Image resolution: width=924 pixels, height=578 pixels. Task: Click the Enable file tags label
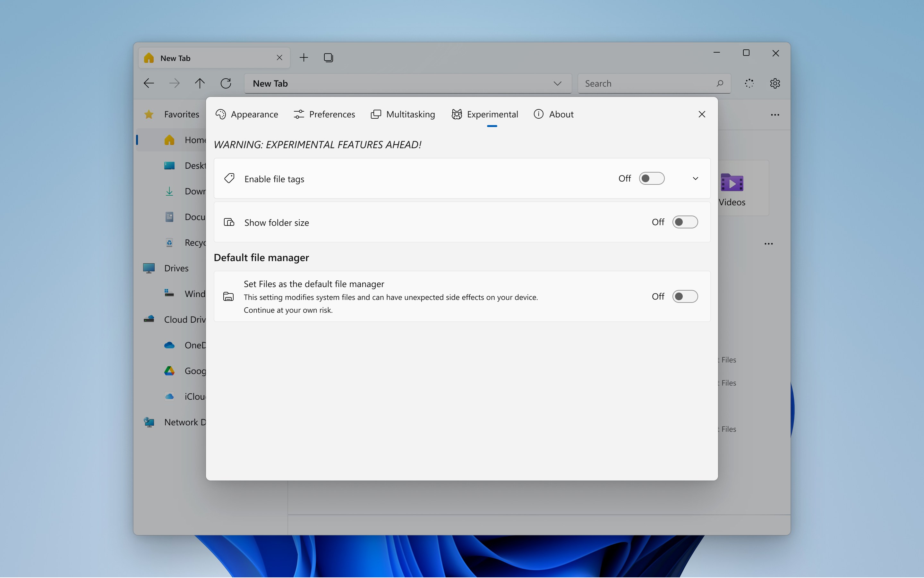pyautogui.click(x=274, y=179)
